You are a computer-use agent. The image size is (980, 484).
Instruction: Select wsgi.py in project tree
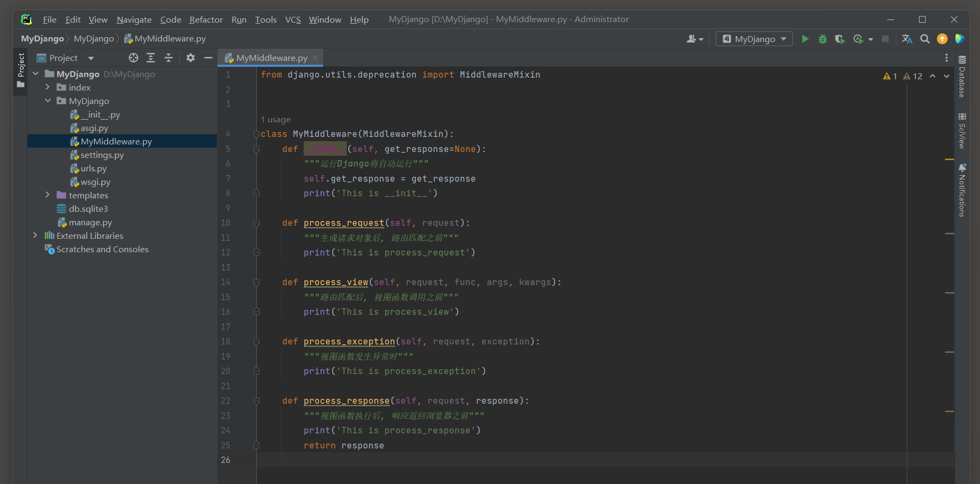tap(90, 182)
